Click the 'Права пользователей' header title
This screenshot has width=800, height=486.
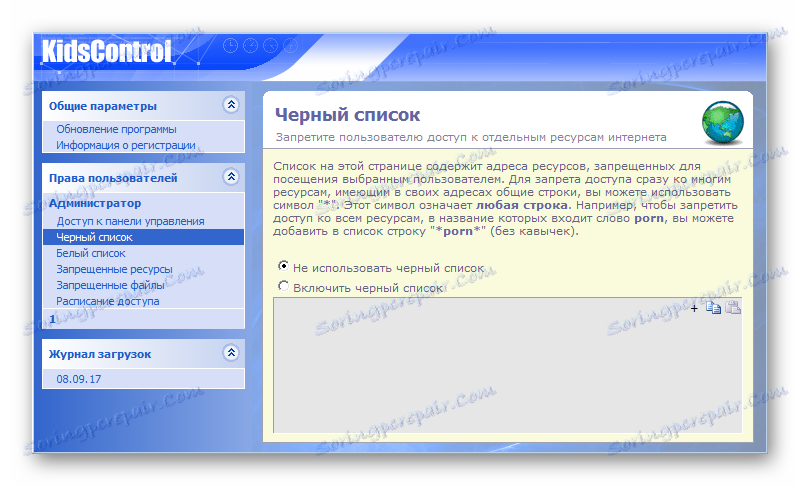tap(113, 178)
